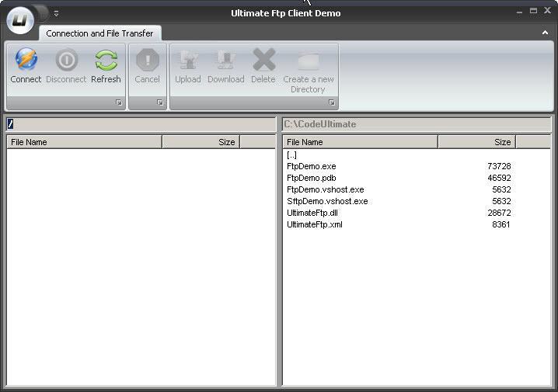Click the Upload icon
Screen dimensions: 558x392
(187, 61)
